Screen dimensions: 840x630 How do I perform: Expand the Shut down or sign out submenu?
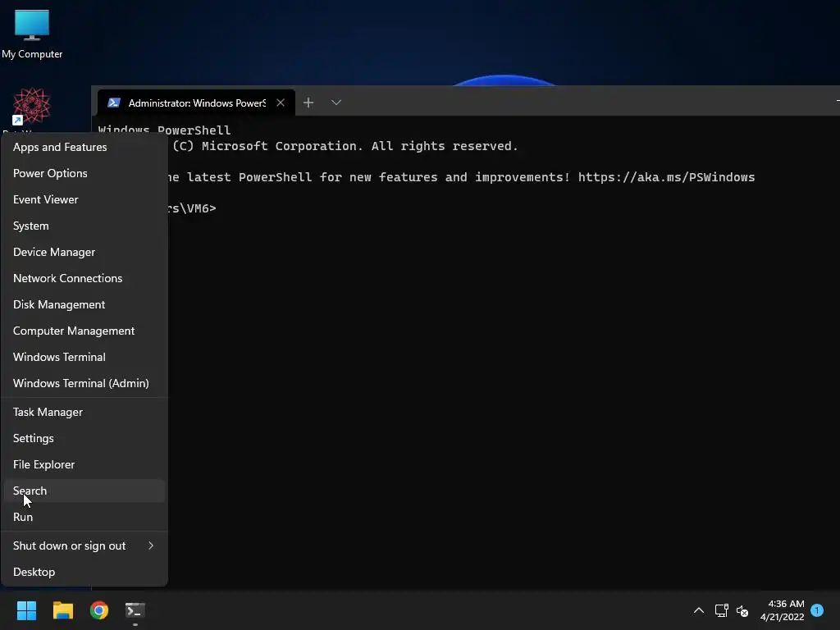(84, 546)
